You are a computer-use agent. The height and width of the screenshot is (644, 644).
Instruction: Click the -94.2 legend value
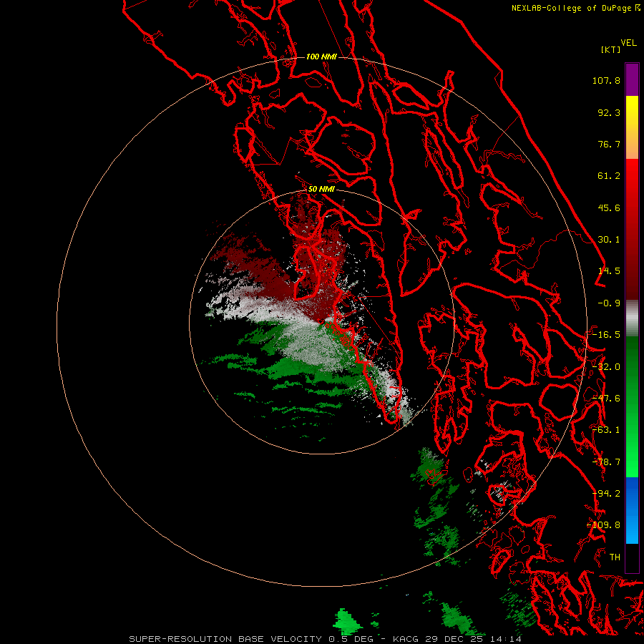coord(606,494)
